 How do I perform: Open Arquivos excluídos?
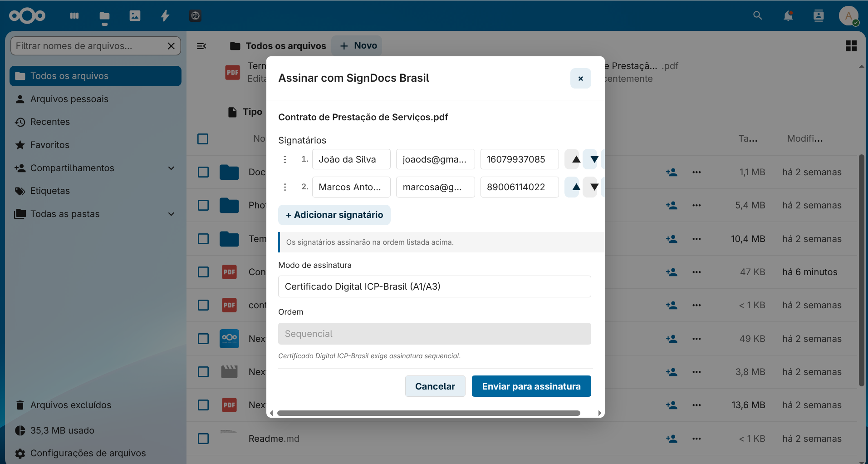(95, 405)
